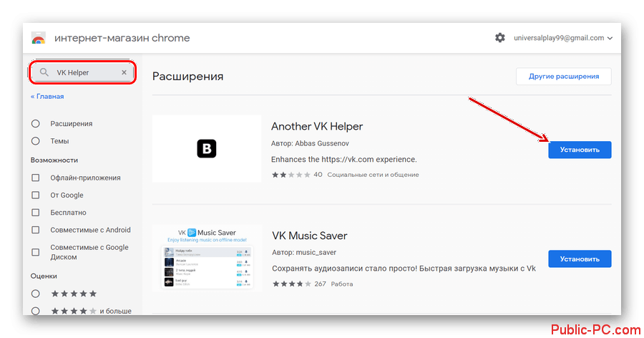
Task: Click VK Music Saver star rating
Action: 292,284
